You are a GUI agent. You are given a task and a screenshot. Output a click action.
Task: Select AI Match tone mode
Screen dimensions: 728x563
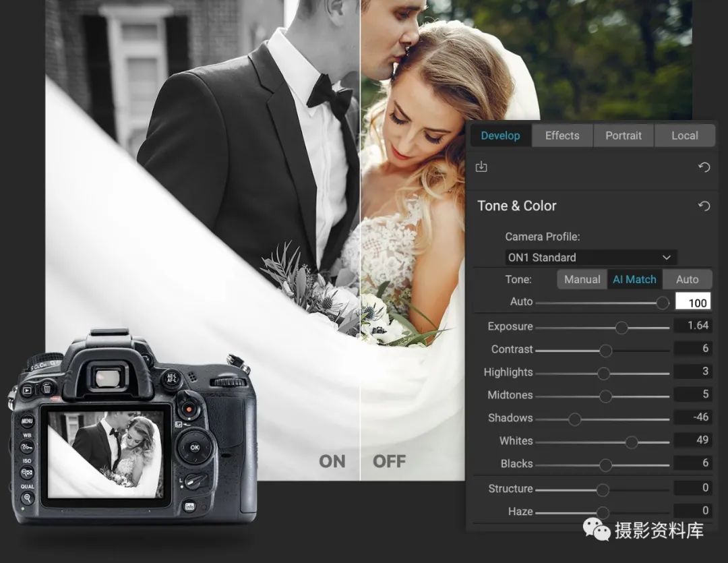pyautogui.click(x=634, y=279)
